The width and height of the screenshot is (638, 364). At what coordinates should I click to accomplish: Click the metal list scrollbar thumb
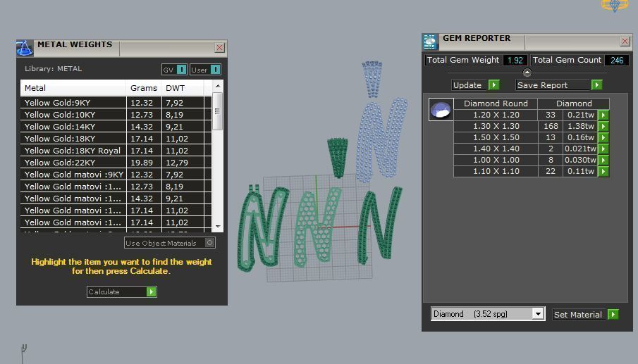click(x=218, y=111)
